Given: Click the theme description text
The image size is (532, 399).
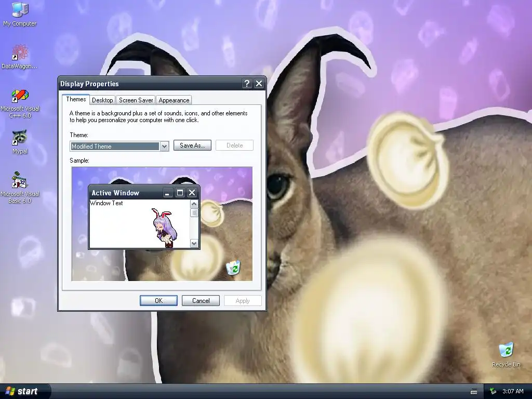Looking at the screenshot, I should [x=158, y=116].
